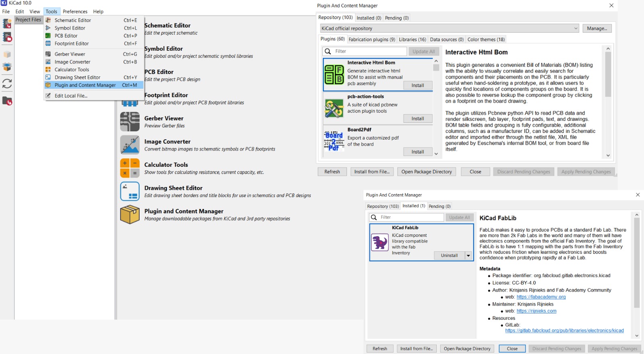Screen dimensions: 644x354
Task: Open the Edit menu
Action: [20, 11]
